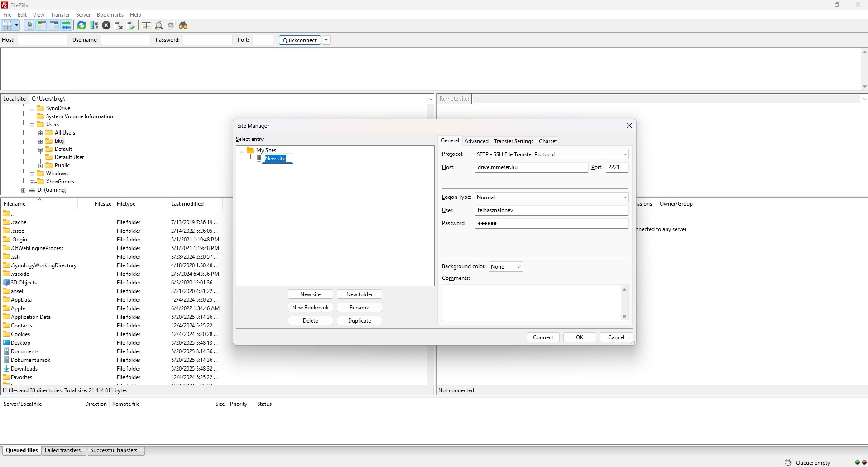This screenshot has width=868, height=467.
Task: Click the User field with felhasználónév
Action: click(x=551, y=210)
